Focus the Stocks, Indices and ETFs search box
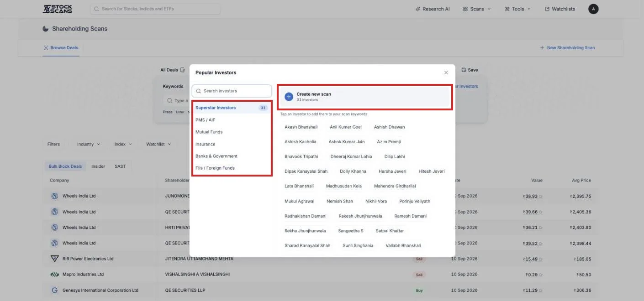This screenshot has width=644, height=301. 155,9
